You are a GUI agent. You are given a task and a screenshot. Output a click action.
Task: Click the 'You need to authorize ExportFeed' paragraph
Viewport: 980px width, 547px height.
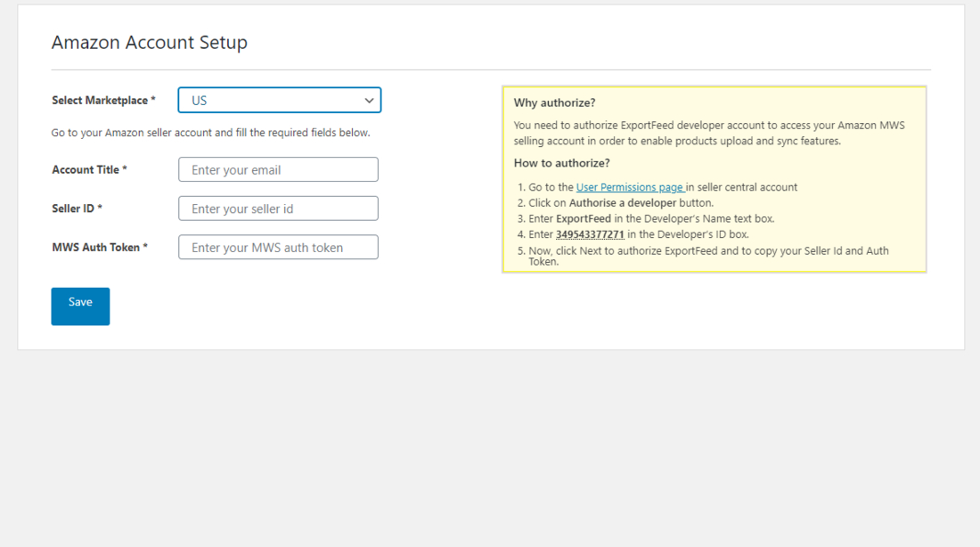tap(708, 133)
